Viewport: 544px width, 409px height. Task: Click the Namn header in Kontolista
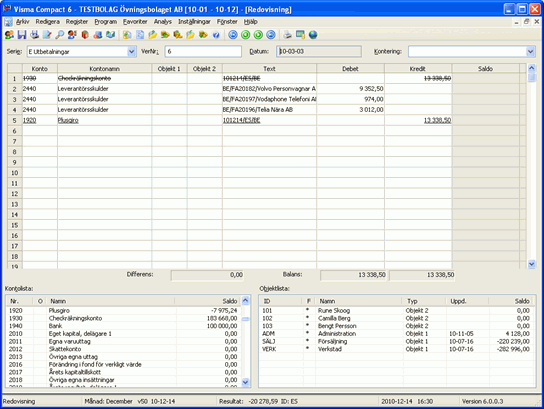[x=111, y=301]
